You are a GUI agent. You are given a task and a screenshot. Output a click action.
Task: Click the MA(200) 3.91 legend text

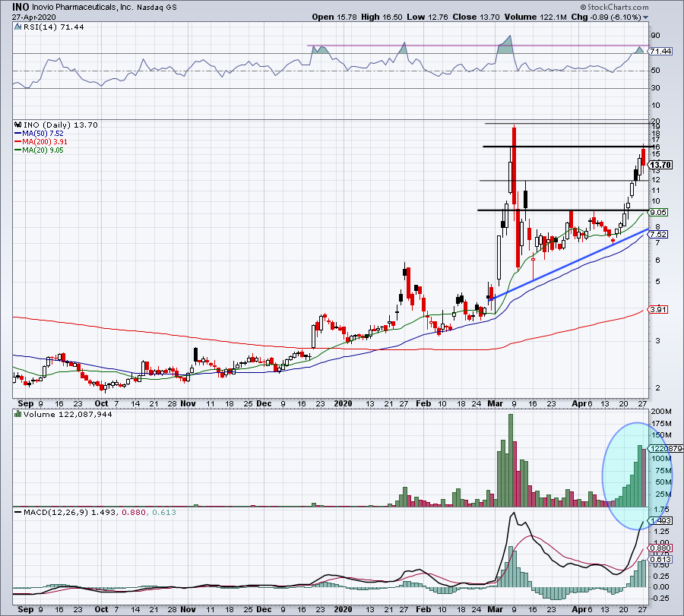tap(45, 142)
